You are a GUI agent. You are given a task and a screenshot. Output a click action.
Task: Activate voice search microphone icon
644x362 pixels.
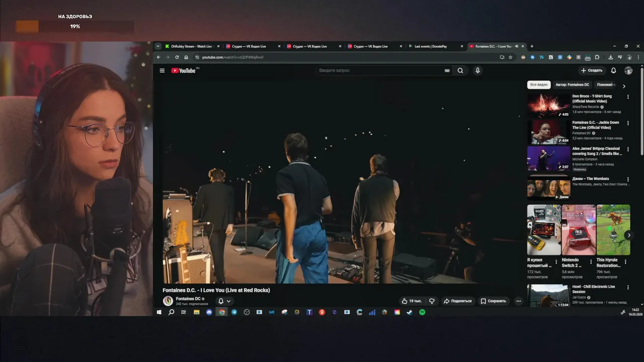click(x=477, y=70)
